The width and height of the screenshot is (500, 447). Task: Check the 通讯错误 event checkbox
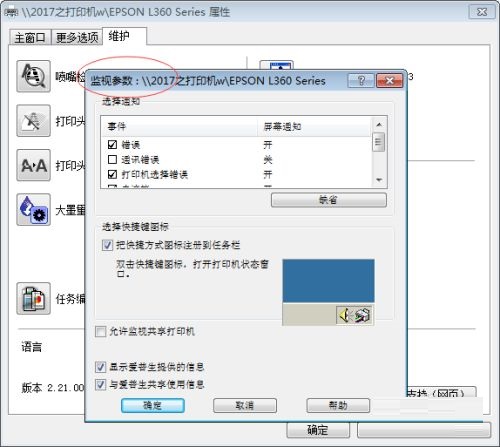coord(112,159)
